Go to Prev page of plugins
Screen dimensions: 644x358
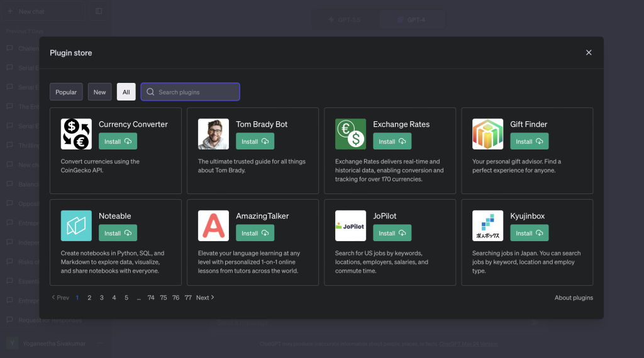tap(60, 298)
